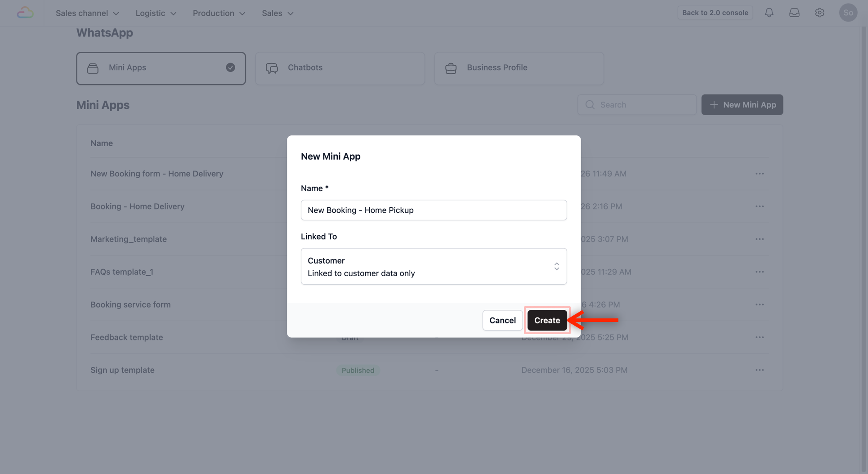Select the Mini Apps tab
This screenshot has width=868, height=474.
[x=161, y=68]
